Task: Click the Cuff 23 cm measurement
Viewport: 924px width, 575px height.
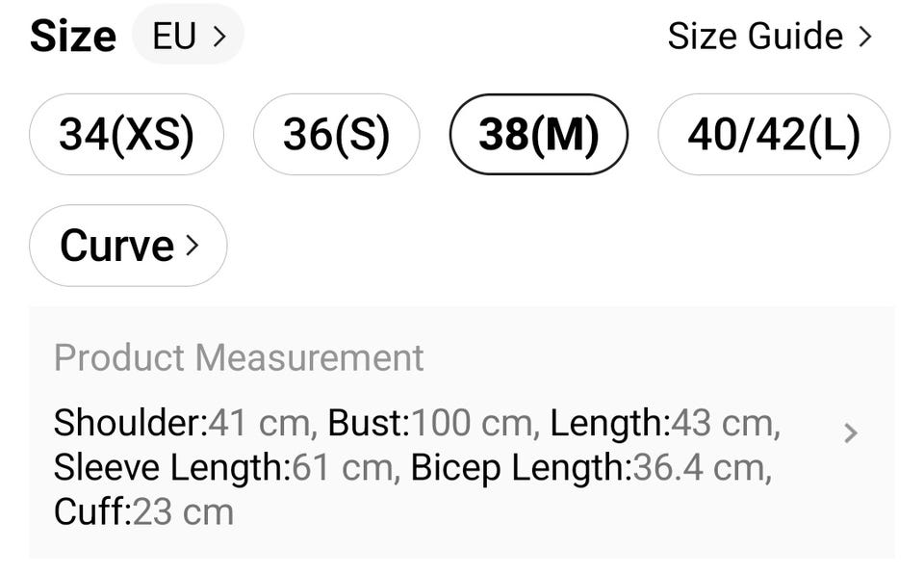Action: coord(143,511)
